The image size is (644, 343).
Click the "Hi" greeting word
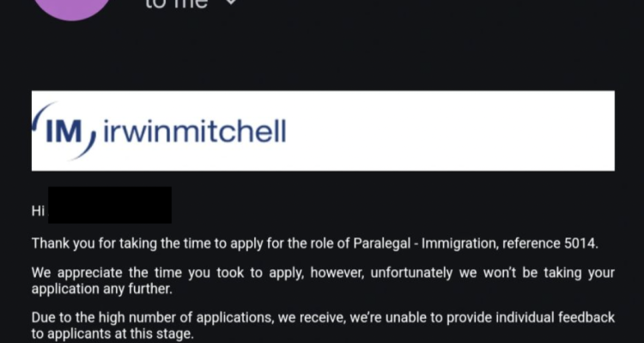[x=38, y=211]
